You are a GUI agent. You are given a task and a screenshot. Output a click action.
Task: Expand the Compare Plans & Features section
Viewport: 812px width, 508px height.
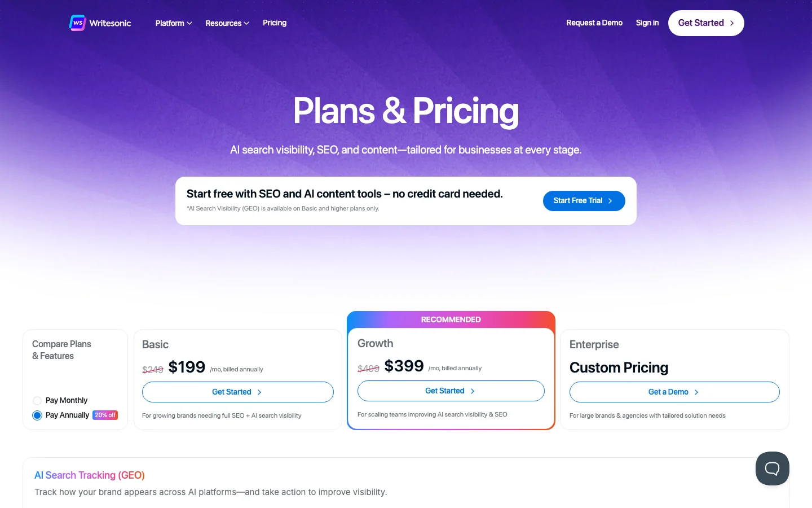click(x=61, y=350)
